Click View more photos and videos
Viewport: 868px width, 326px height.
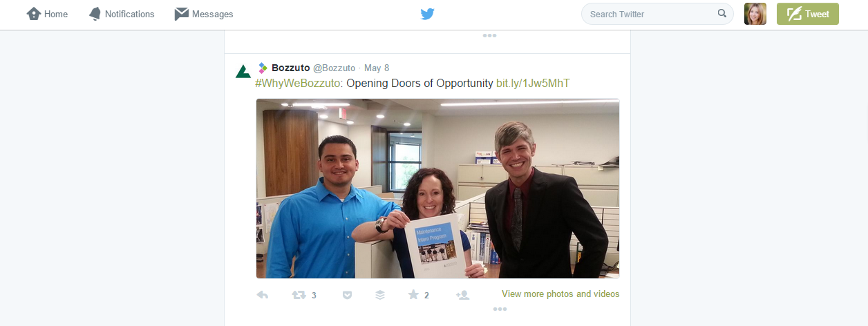[x=560, y=294]
